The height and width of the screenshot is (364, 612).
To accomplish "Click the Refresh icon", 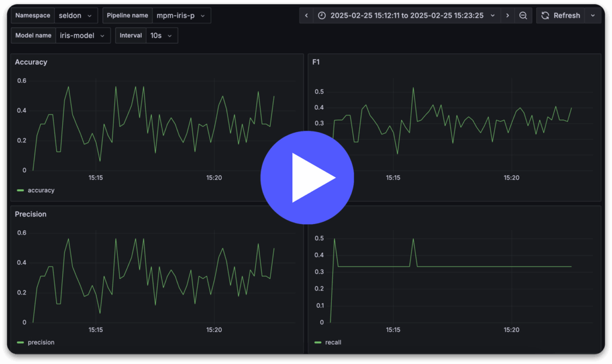I will [545, 16].
